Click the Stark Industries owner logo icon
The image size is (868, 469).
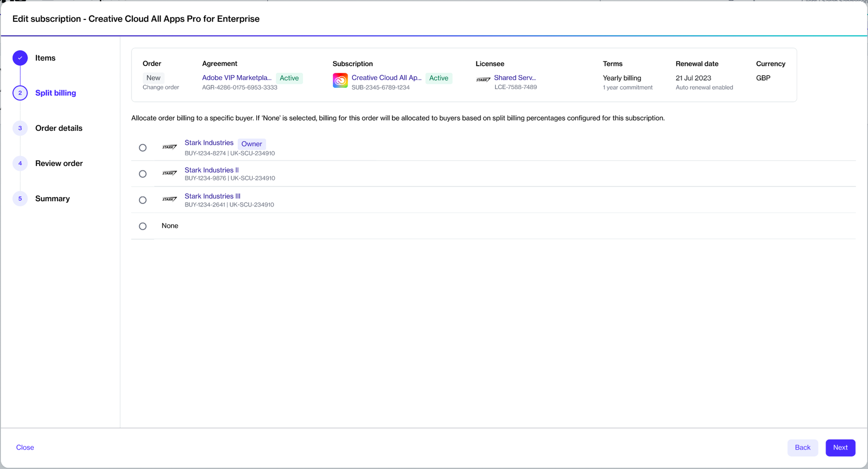170,147
